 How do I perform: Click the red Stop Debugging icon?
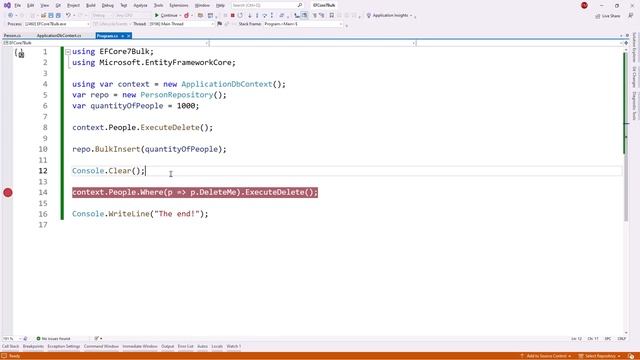(x=232, y=16)
